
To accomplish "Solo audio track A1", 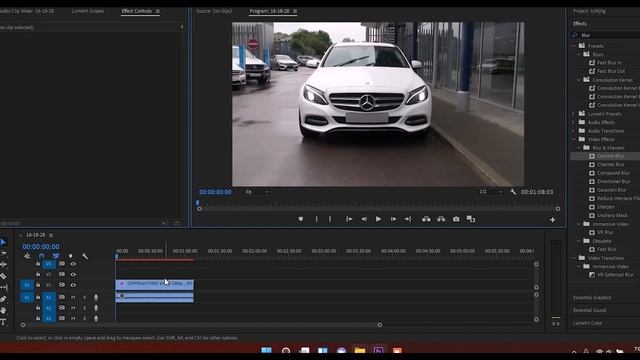I will [x=84, y=298].
